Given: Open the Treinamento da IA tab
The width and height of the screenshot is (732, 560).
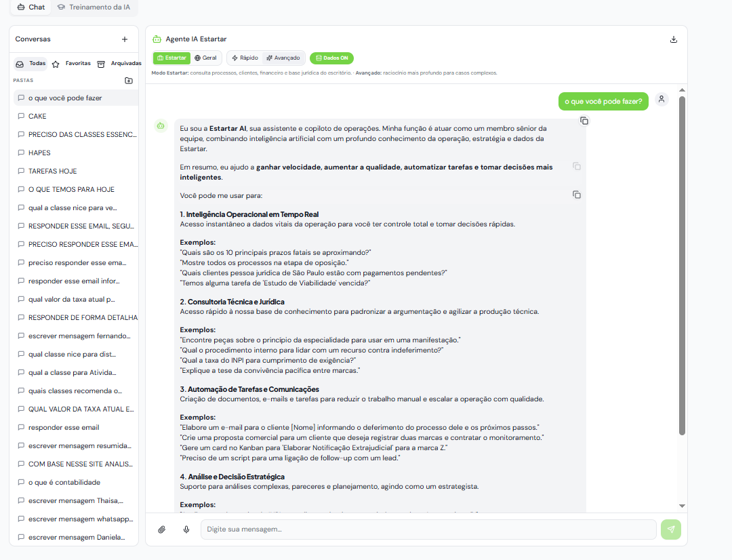Looking at the screenshot, I should (94, 7).
